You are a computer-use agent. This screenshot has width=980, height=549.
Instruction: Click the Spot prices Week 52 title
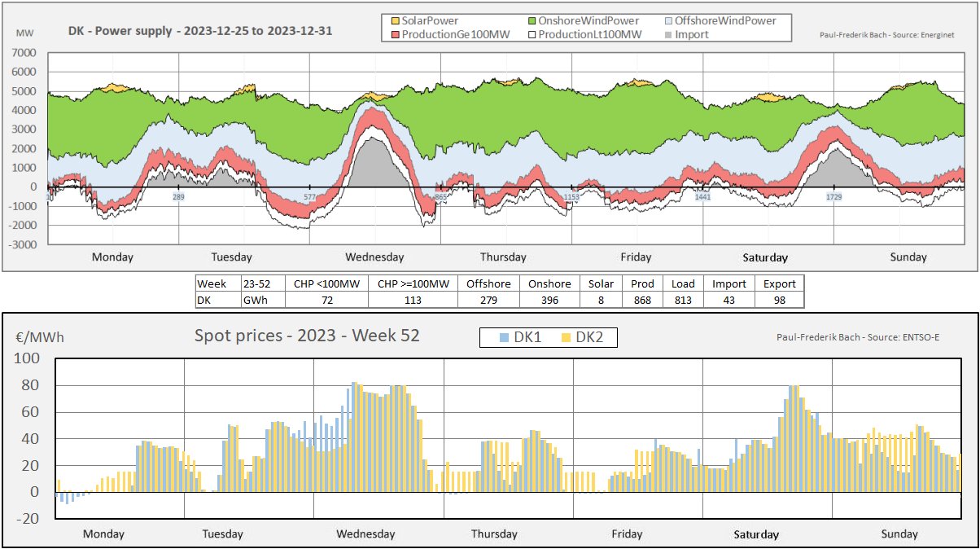307,336
